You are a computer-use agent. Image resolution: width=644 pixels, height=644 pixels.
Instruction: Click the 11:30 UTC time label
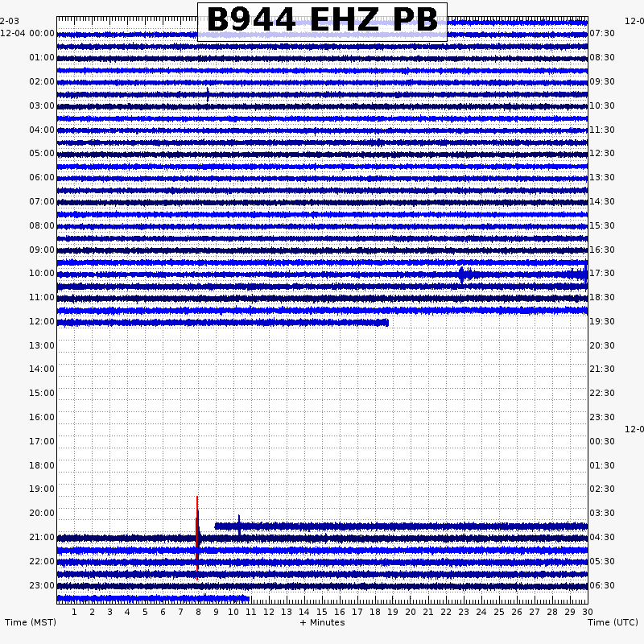(602, 130)
